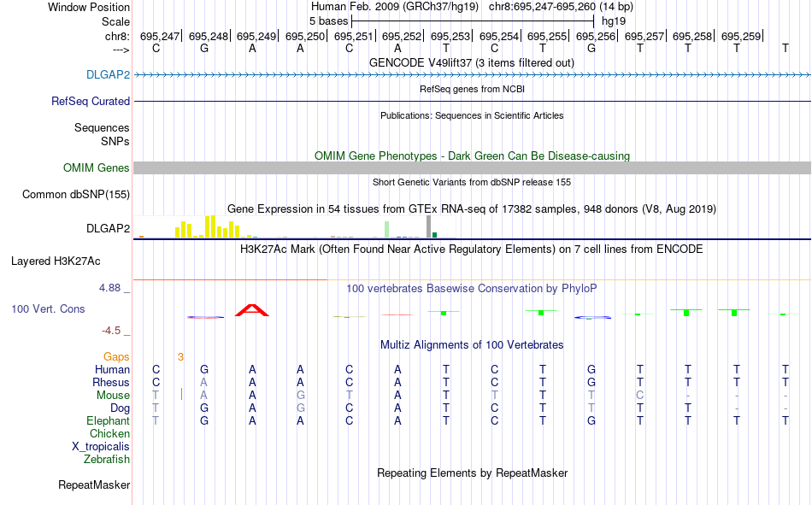
Task: Select the Human species row label
Action: pyautogui.click(x=112, y=369)
